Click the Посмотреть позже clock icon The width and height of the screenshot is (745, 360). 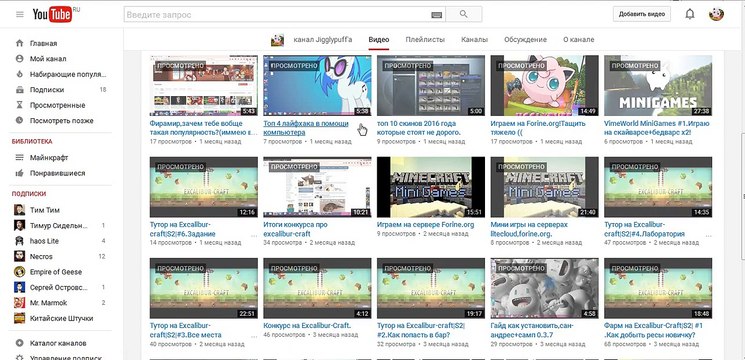point(19,121)
